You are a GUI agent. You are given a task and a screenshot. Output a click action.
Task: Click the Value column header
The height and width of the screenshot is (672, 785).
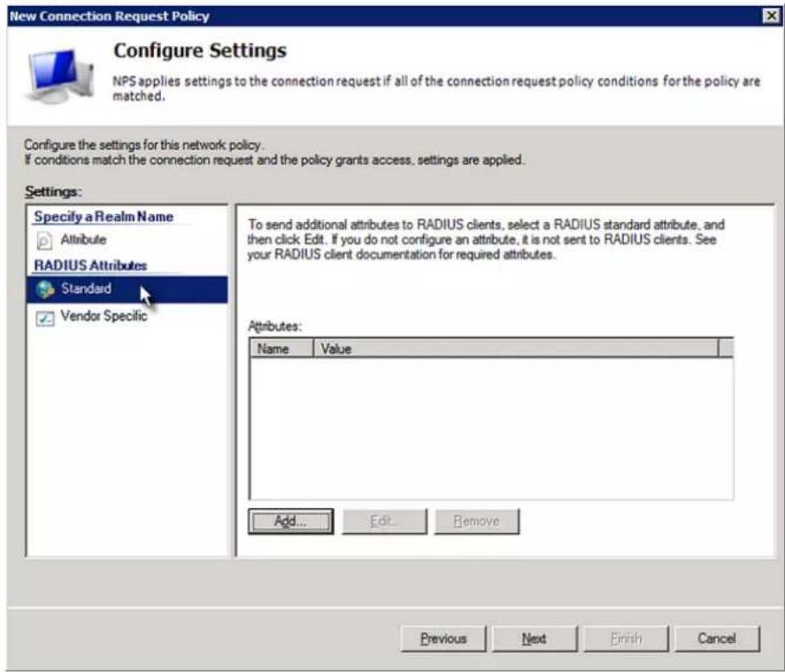516,349
